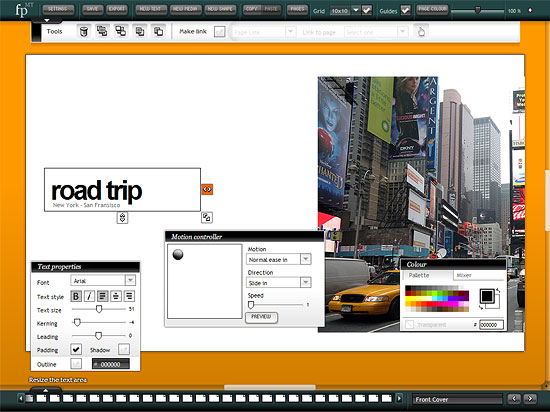Switch to the Mixer tab
The image size is (550, 412).
click(x=478, y=275)
